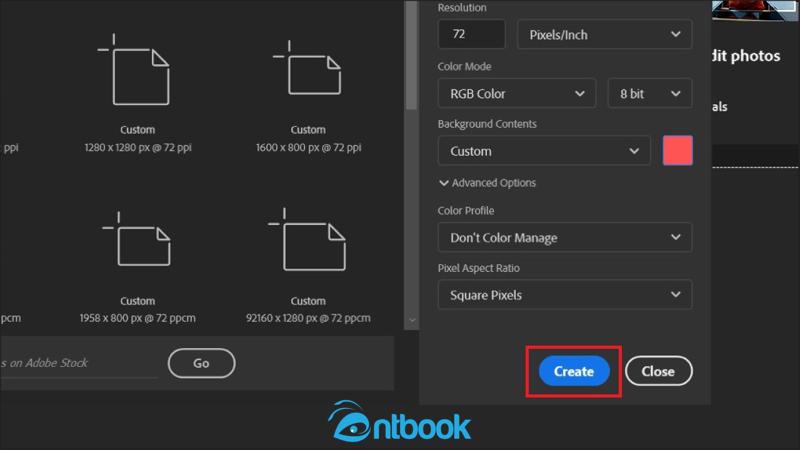This screenshot has width=800, height=450.
Task: Open the Don't Color Manage profile dropdown
Action: point(565,237)
